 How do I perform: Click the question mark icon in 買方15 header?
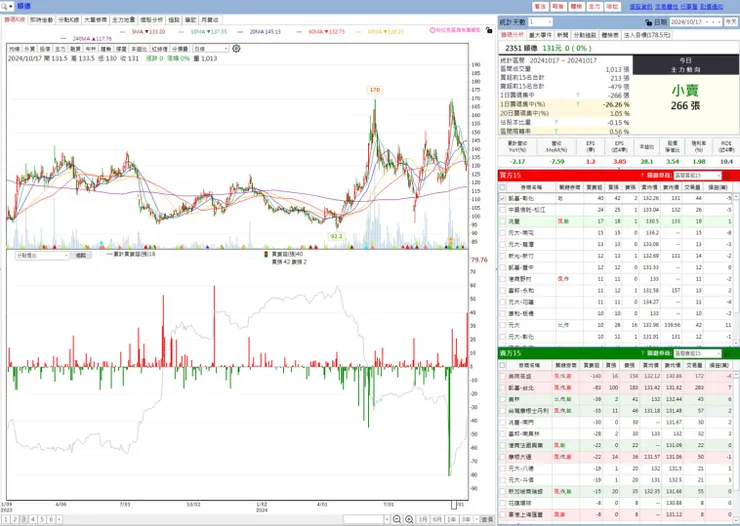point(642,175)
